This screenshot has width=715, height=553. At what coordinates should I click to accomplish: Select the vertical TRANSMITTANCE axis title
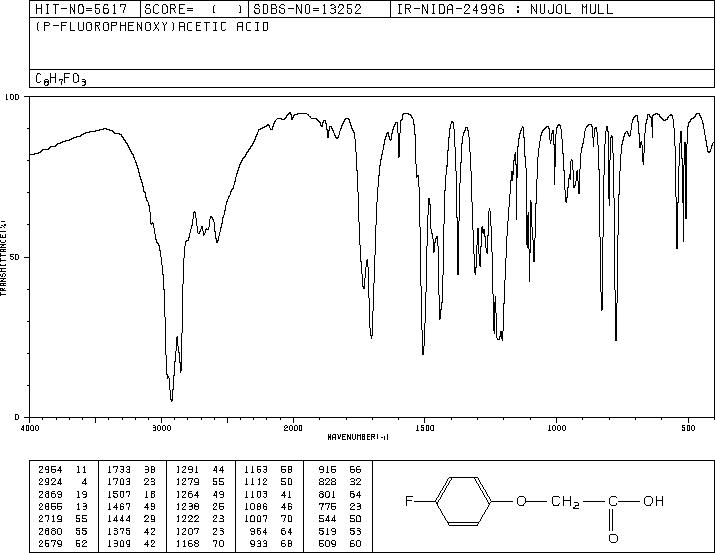(x=3, y=258)
